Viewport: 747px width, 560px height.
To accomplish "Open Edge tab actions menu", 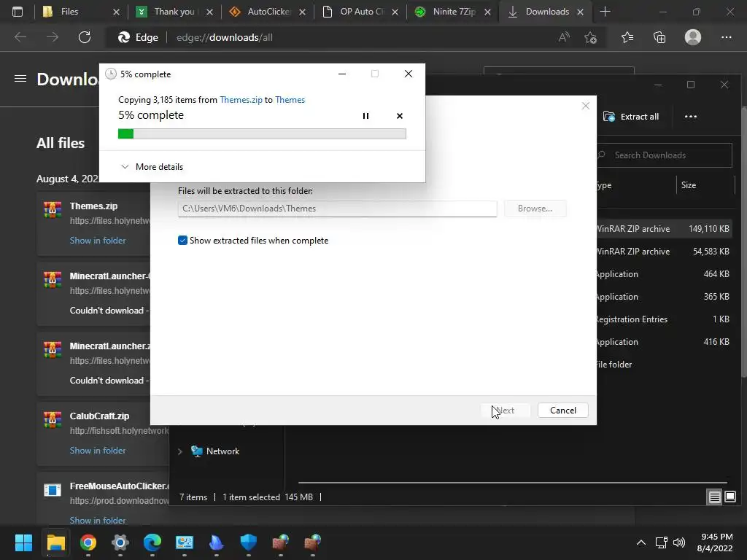I will click(18, 12).
